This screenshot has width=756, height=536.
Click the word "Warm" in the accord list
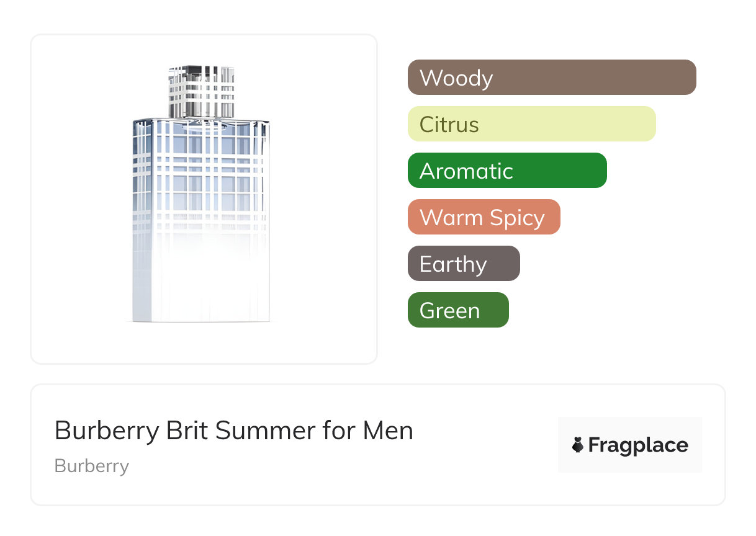pyautogui.click(x=445, y=218)
